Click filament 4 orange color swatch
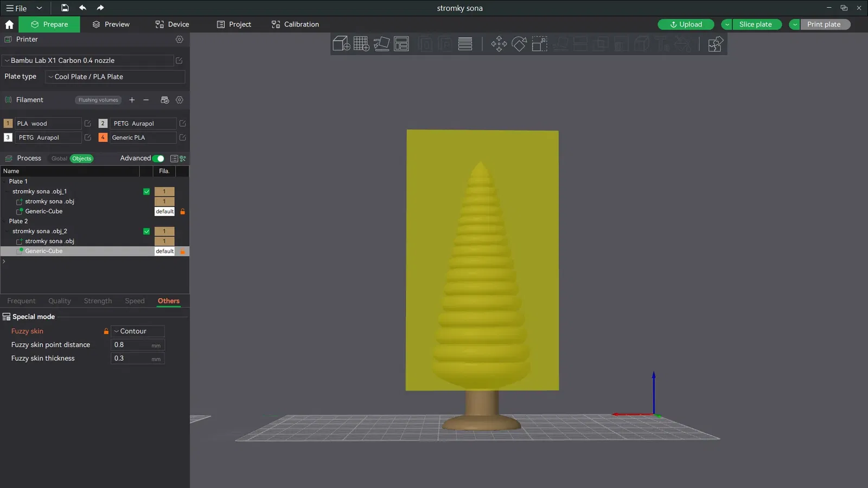The width and height of the screenshot is (868, 488). coord(103,138)
